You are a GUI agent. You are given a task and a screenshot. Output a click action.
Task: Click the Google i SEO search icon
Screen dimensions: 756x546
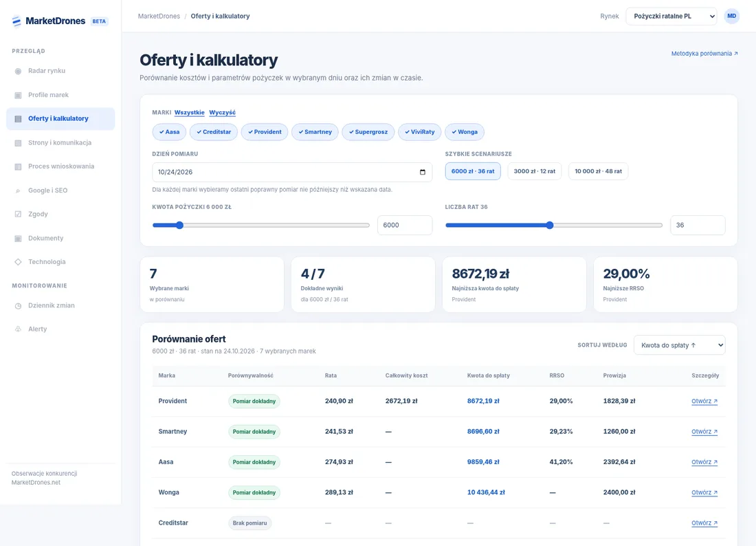[x=18, y=190]
